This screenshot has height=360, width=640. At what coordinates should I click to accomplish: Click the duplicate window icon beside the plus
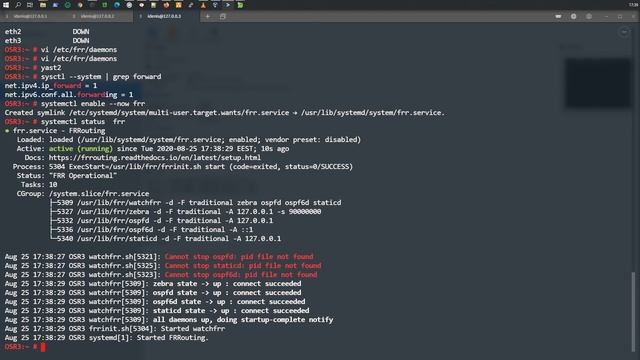(222, 16)
